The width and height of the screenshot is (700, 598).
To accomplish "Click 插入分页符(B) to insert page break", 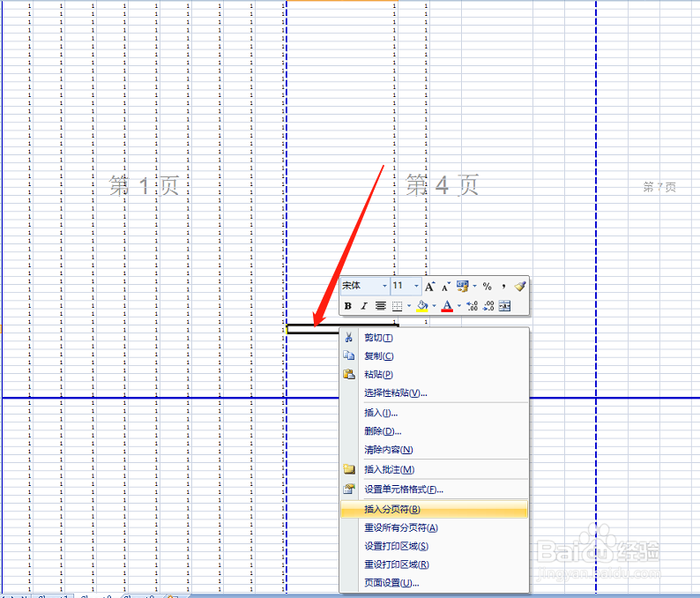I will 434,509.
